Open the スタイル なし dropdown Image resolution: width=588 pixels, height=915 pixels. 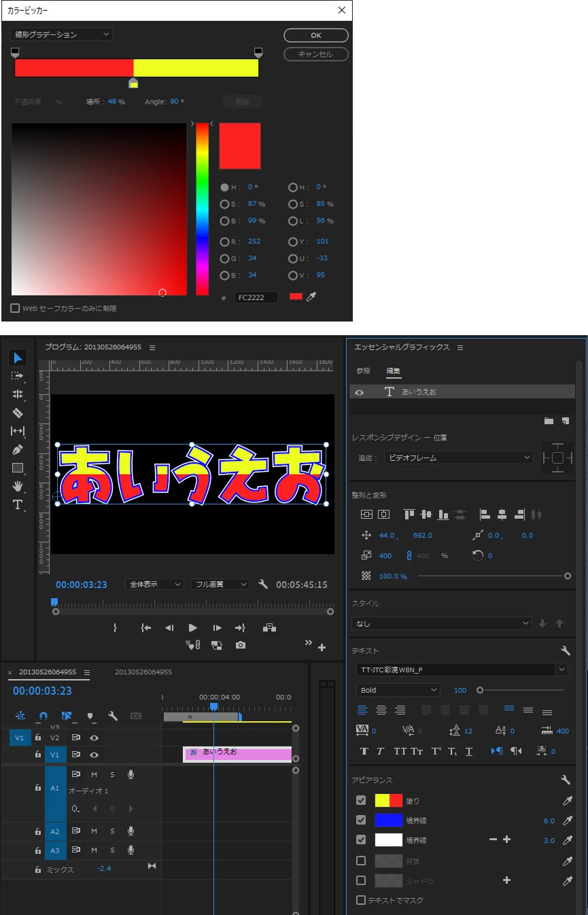click(x=442, y=623)
